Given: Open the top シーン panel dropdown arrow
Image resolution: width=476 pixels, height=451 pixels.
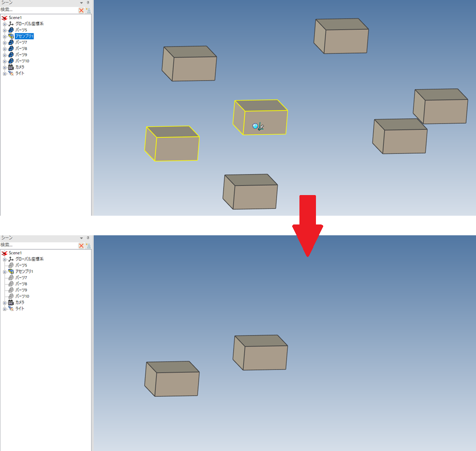Looking at the screenshot, I should click(81, 3).
